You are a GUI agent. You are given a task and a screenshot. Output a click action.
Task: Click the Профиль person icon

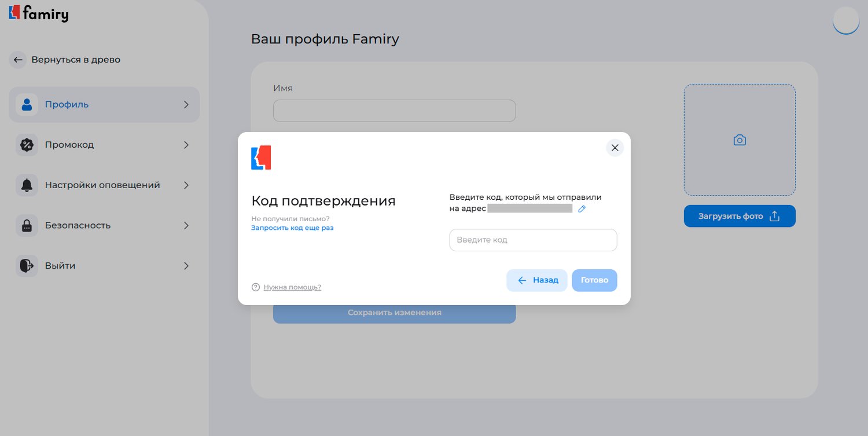pos(27,105)
